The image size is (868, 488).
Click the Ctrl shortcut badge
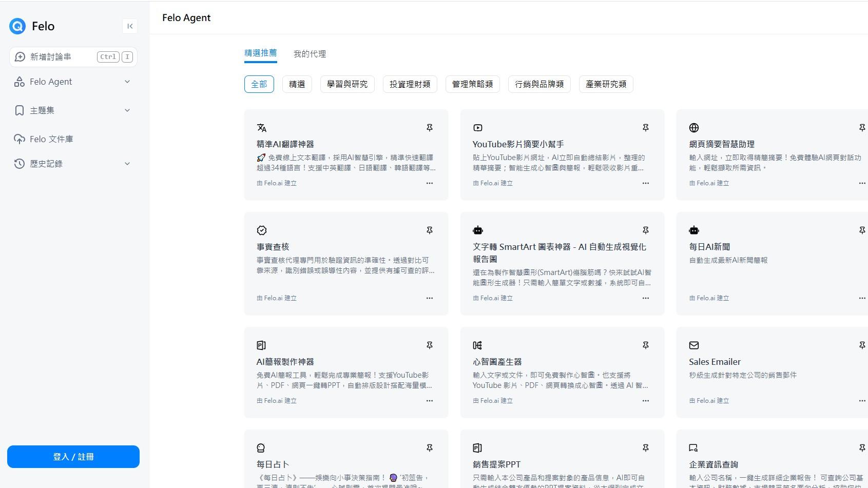(x=108, y=57)
